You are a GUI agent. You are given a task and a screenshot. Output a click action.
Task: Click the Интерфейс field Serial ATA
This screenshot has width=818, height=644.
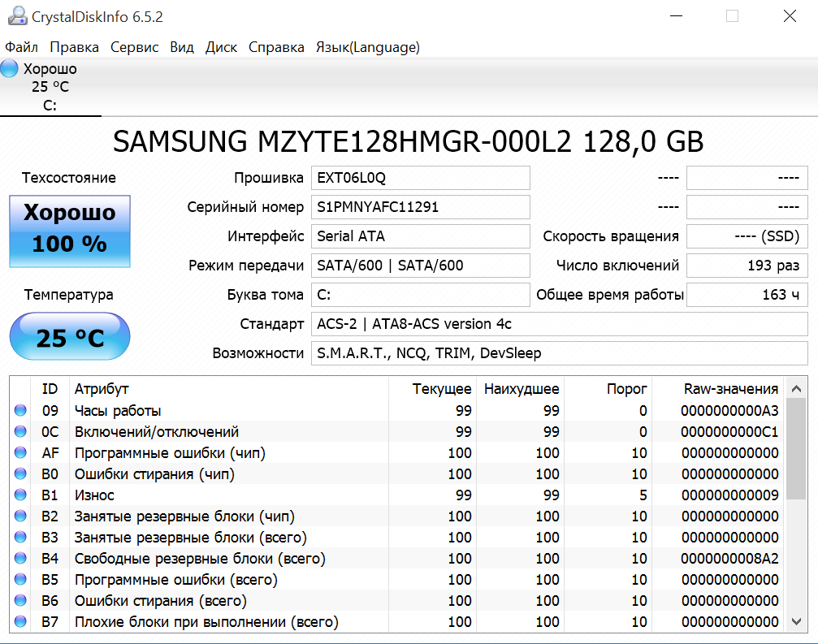click(x=421, y=236)
